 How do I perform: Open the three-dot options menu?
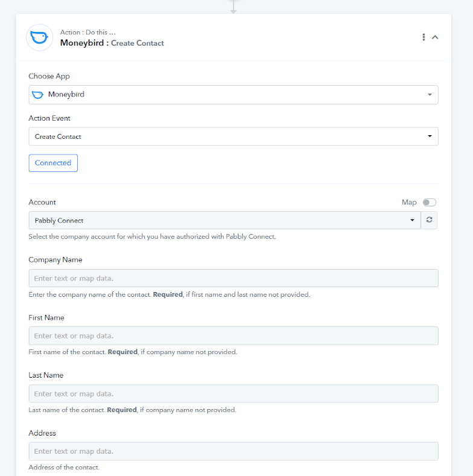click(424, 37)
